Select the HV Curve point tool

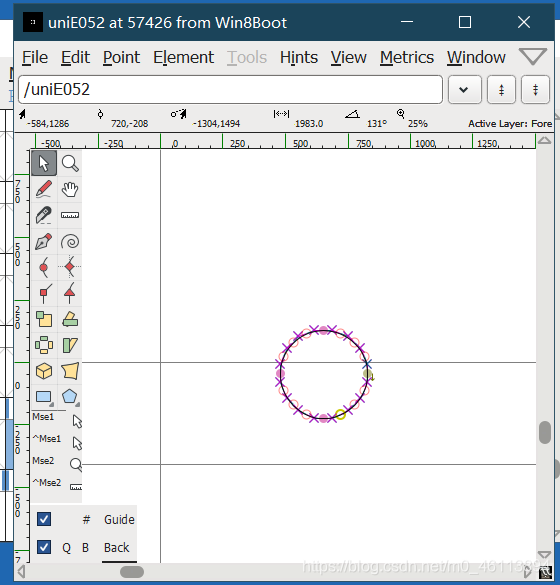click(70, 267)
